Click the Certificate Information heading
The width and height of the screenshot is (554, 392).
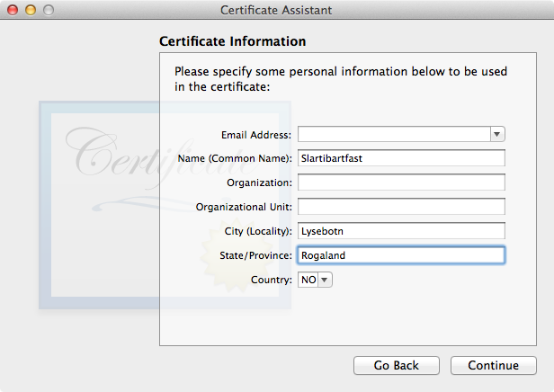[x=232, y=41]
